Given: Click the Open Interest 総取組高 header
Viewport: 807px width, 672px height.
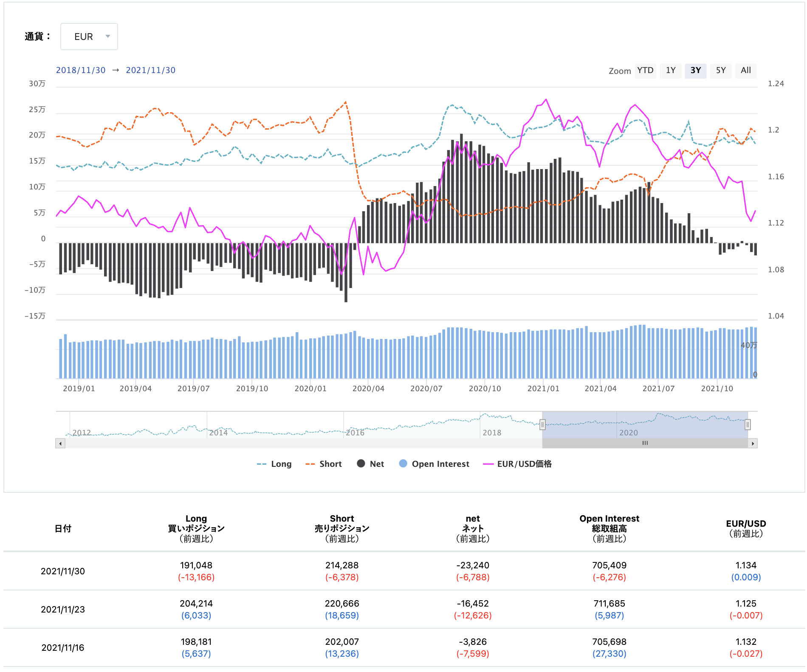Looking at the screenshot, I should [x=609, y=528].
